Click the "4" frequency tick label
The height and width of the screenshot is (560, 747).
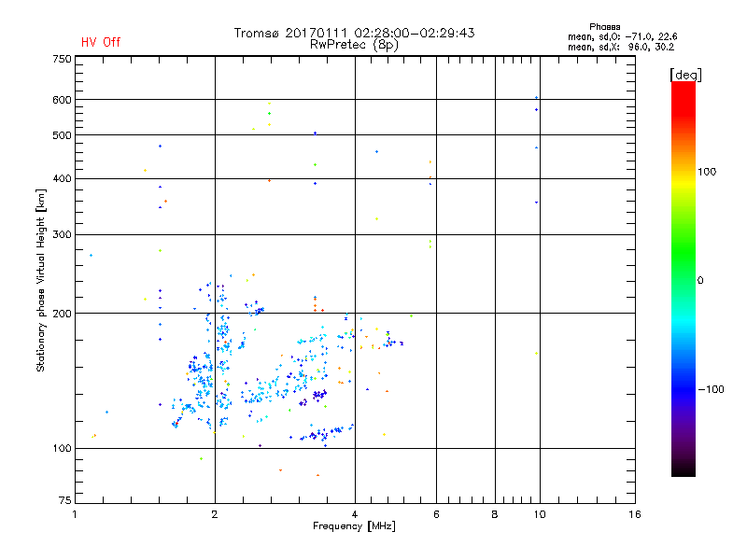tap(355, 514)
